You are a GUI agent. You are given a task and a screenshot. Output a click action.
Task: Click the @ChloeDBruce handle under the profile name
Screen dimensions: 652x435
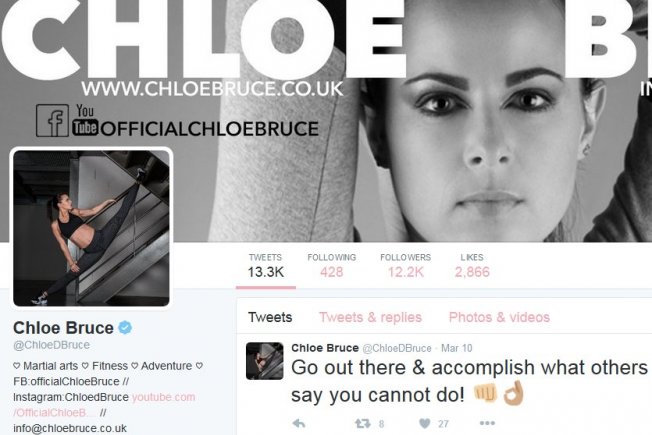point(52,345)
